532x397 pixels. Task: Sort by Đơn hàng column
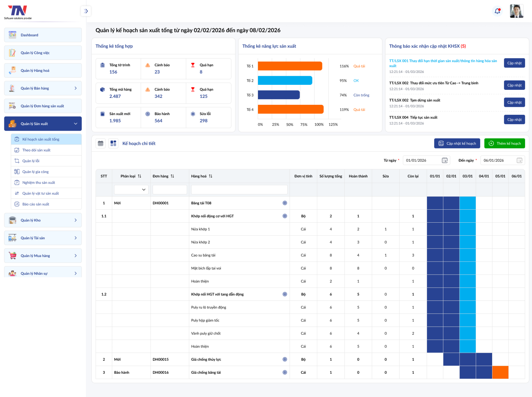172,176
